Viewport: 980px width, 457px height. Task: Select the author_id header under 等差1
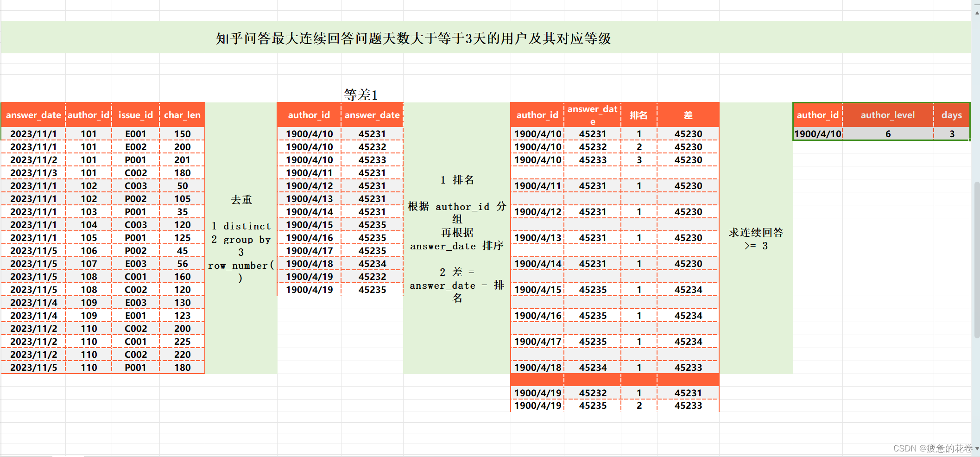coord(309,115)
